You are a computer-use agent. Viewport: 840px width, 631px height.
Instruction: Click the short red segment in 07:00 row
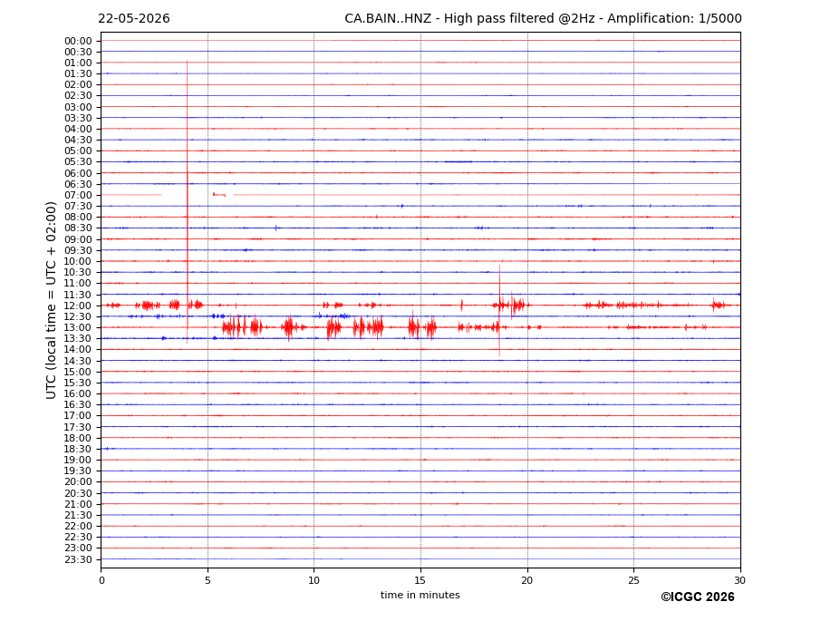pyautogui.click(x=219, y=195)
